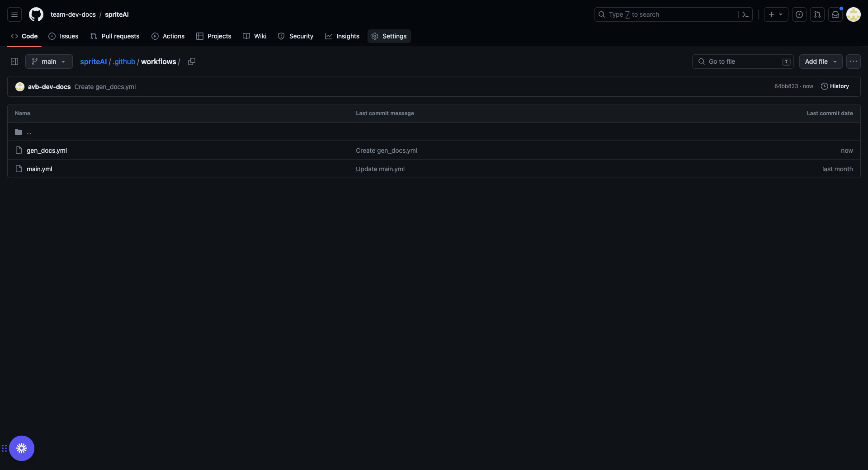The width and height of the screenshot is (868, 470).
Task: Expand the main branch dropdown
Action: 49,61
